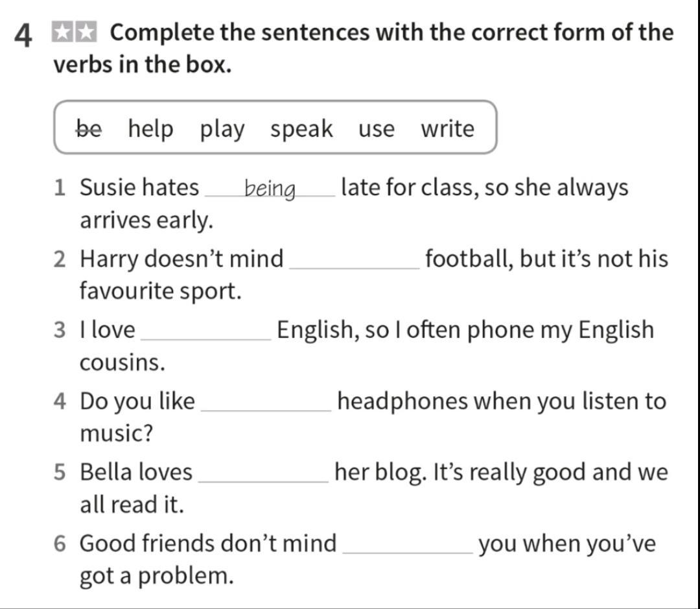700x609 pixels.
Task: Click the instruction text 'Complete the sentences'
Action: pos(240,32)
